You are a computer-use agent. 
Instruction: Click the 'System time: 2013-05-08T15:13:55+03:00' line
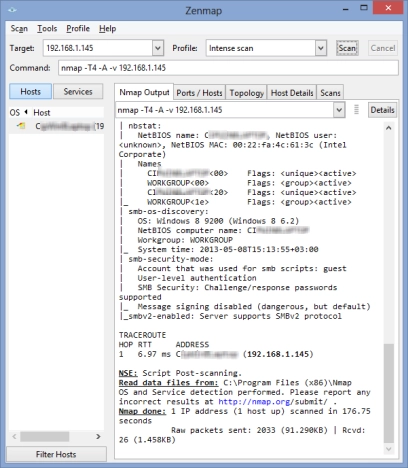tap(228, 249)
